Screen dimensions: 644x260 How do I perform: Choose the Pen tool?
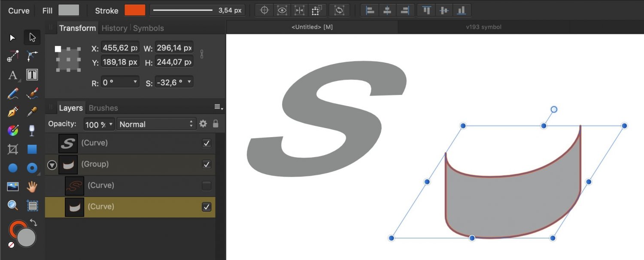point(13,112)
